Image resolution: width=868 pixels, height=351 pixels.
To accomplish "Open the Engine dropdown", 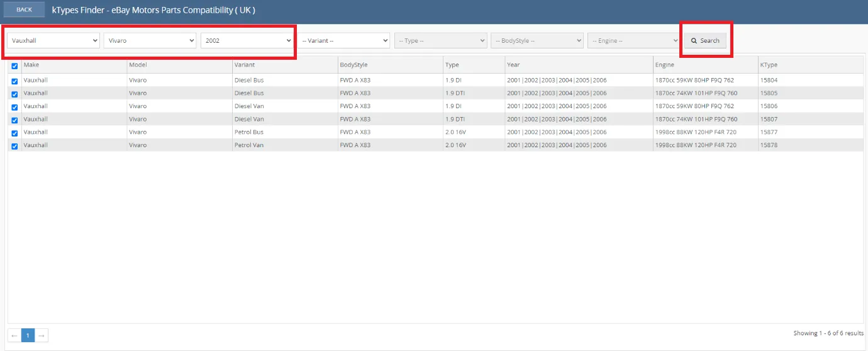I will [633, 40].
